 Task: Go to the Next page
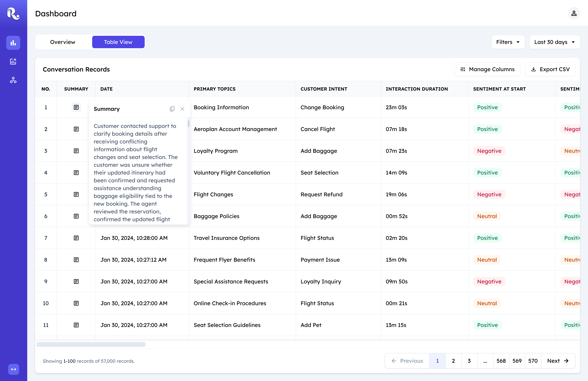(558, 361)
